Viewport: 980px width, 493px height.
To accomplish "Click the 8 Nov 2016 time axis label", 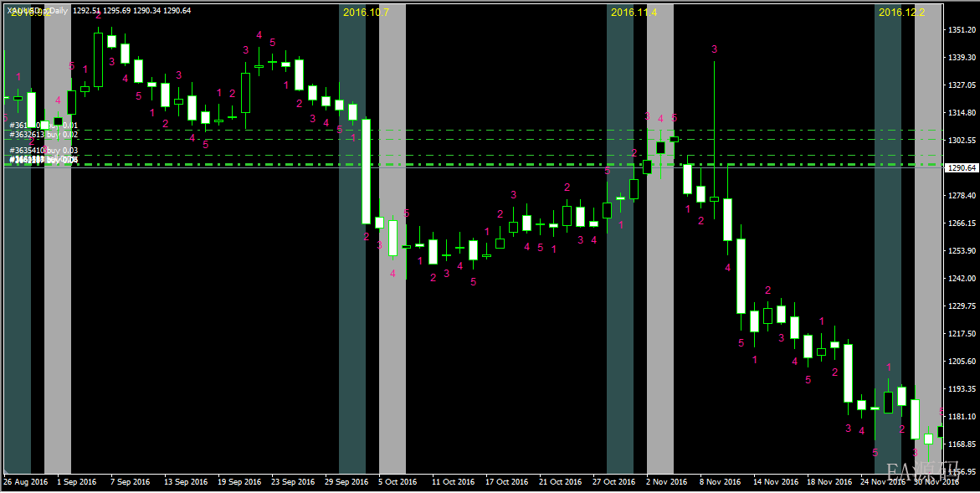I will pyautogui.click(x=720, y=482).
